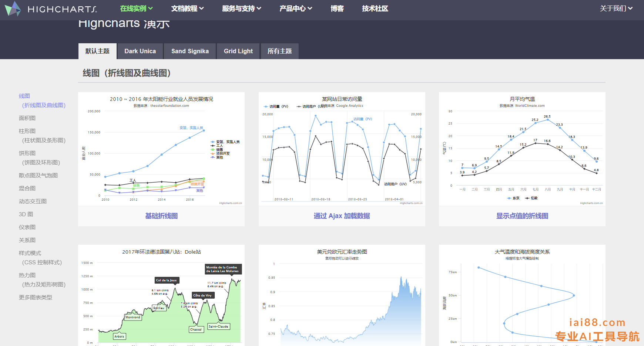Switch to the Grid Light tab

tap(238, 51)
